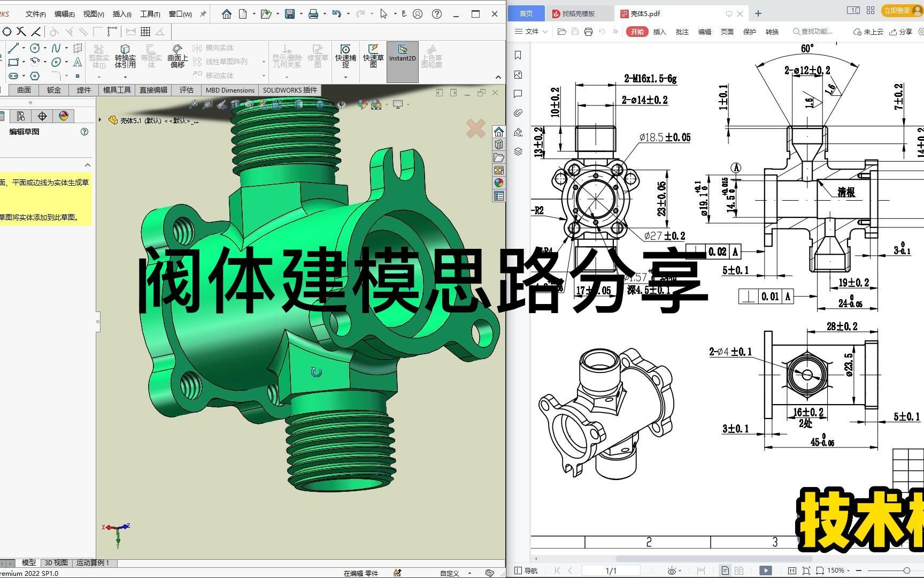
Task: Select the Straight Slot sketch tool
Action: (x=14, y=76)
